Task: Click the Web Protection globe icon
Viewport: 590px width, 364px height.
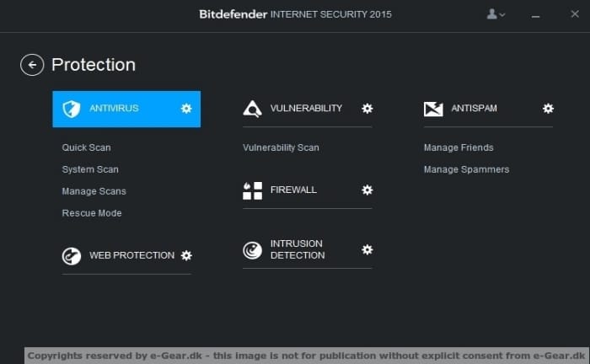Action: [72, 256]
